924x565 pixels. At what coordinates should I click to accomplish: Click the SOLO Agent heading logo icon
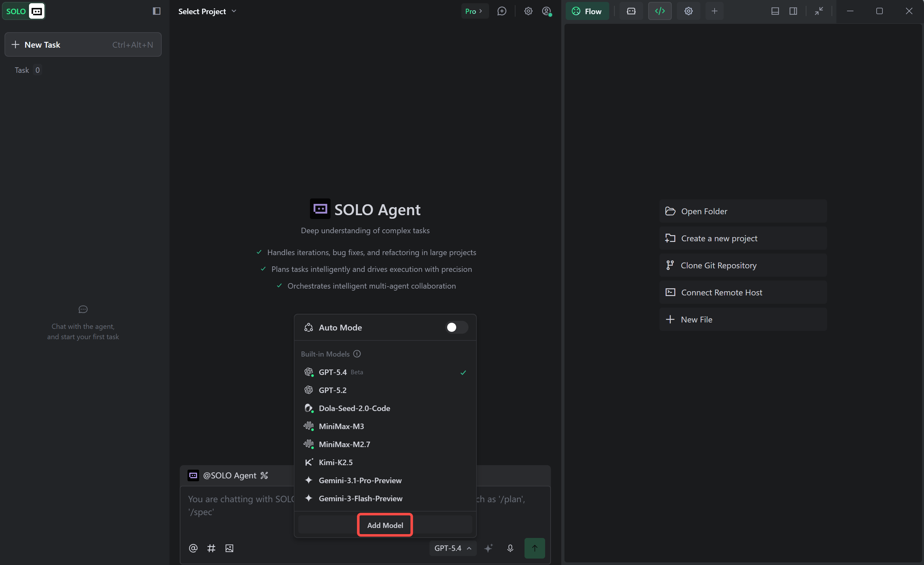click(x=320, y=208)
